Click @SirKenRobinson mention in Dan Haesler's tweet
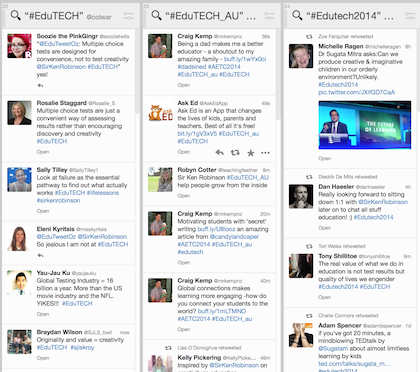The height and width of the screenshot is (372, 420). 383,202
